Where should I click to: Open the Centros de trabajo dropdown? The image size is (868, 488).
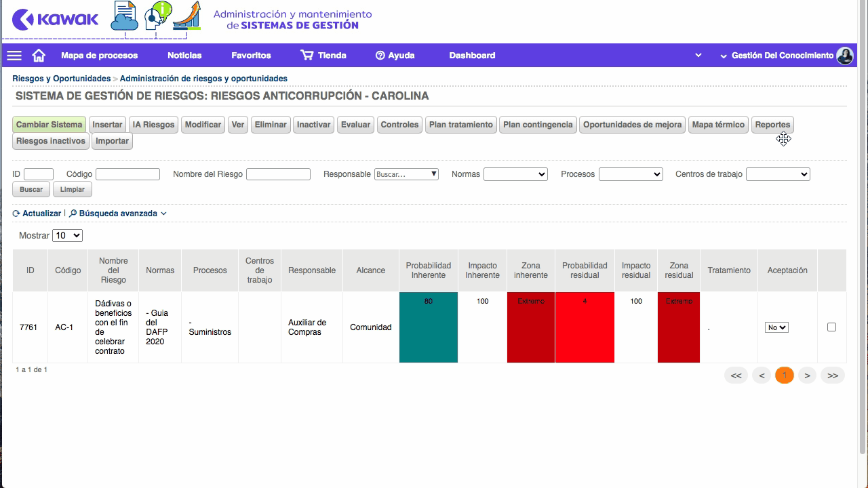(778, 174)
